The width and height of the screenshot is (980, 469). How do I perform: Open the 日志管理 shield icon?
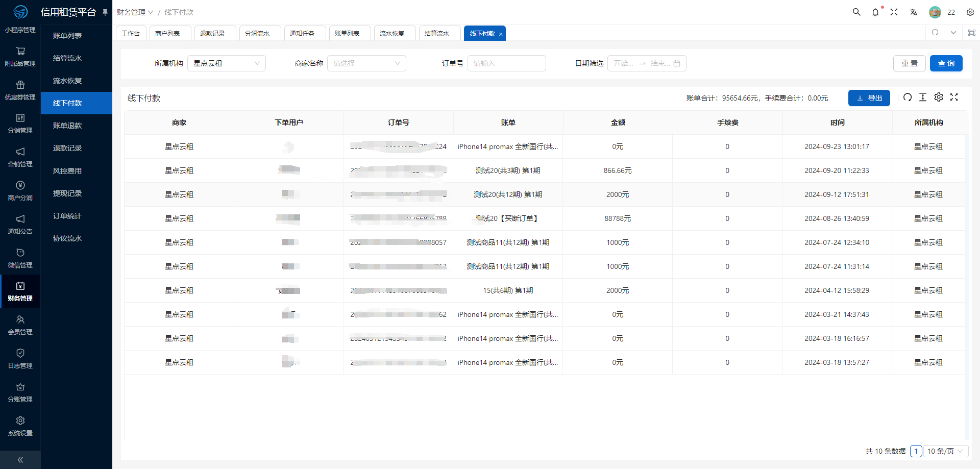point(20,353)
